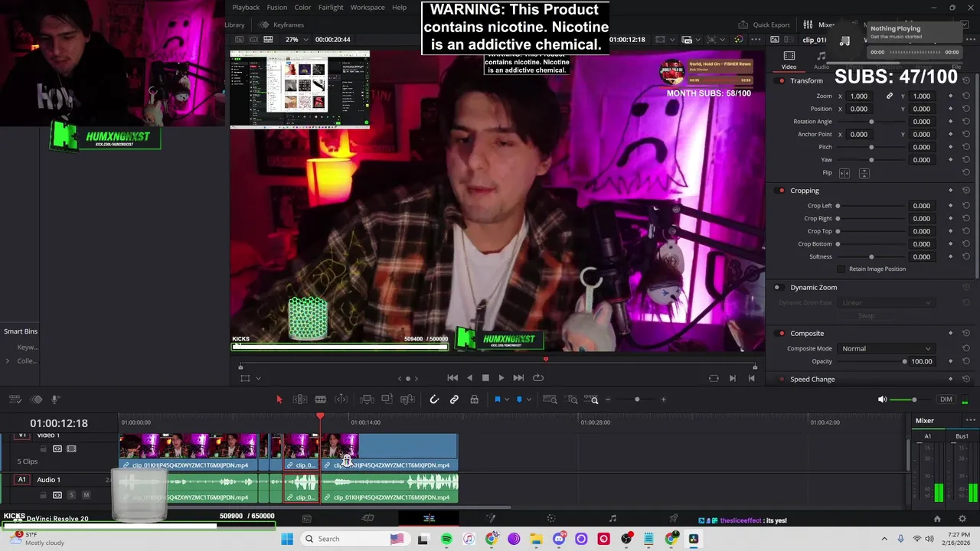Screen dimensions: 980x551
Task: Click the Insert Clip icon in toolbar
Action: click(367, 399)
